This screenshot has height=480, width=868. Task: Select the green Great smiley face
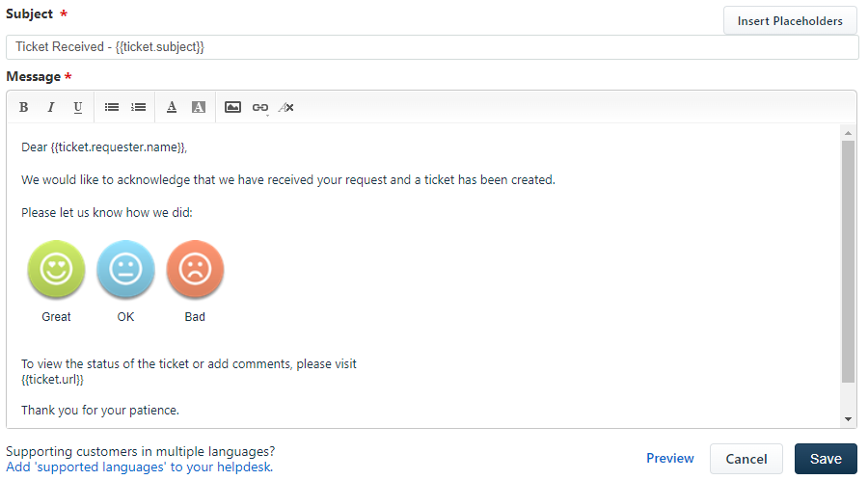(56, 269)
